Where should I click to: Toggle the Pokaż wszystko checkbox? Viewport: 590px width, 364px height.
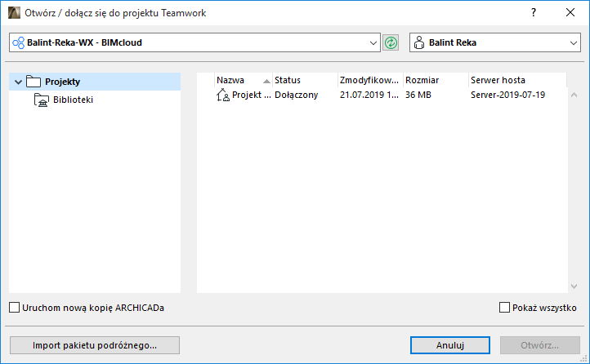504,308
